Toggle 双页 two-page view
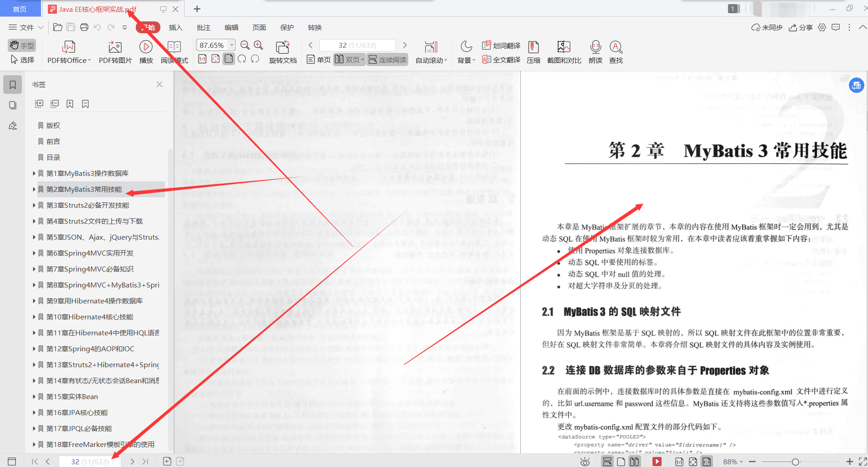 click(349, 60)
